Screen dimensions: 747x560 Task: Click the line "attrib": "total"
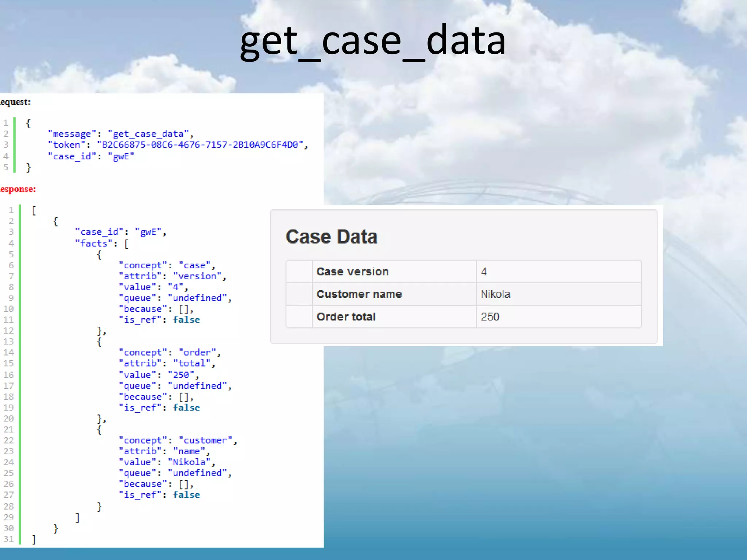[x=167, y=363]
